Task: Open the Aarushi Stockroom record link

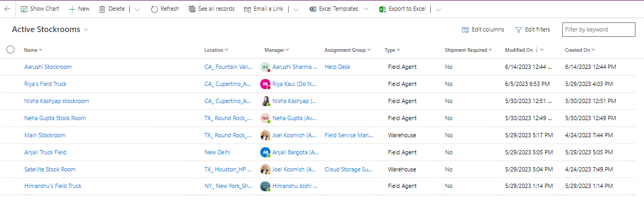Action: [48, 67]
